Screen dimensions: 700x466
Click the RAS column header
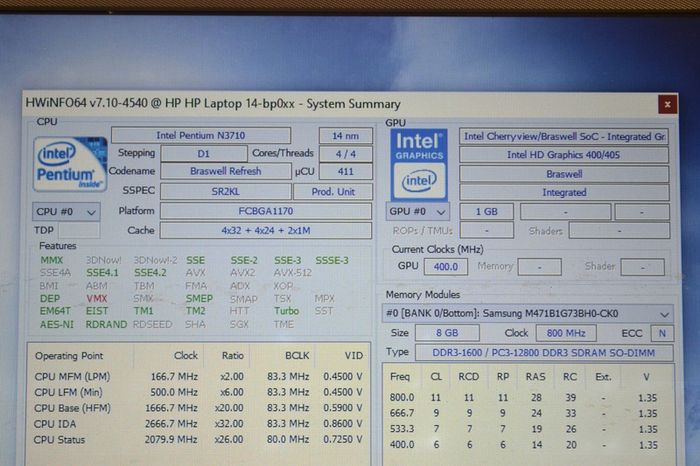[535, 377]
